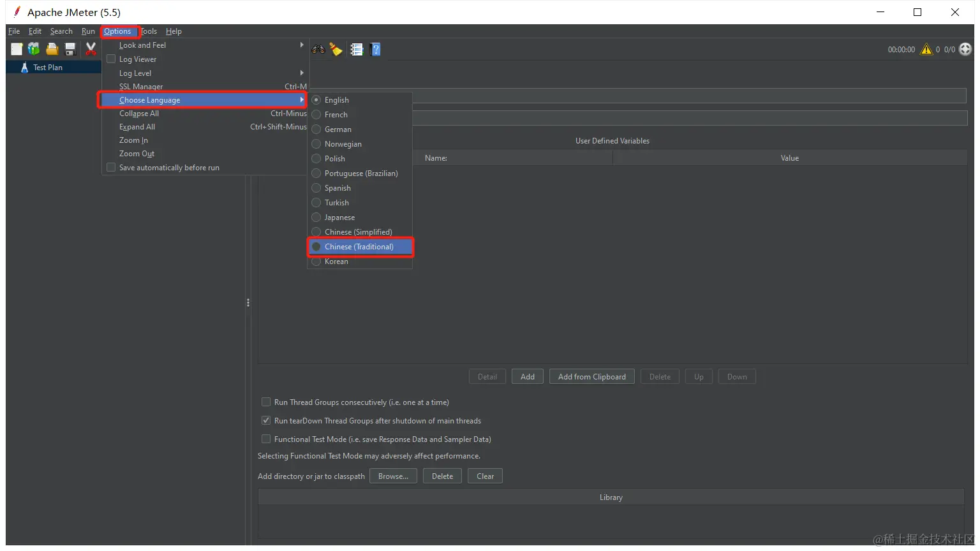The image size is (980, 551).
Task: Click Expand All menu entry
Action: click(x=205, y=127)
